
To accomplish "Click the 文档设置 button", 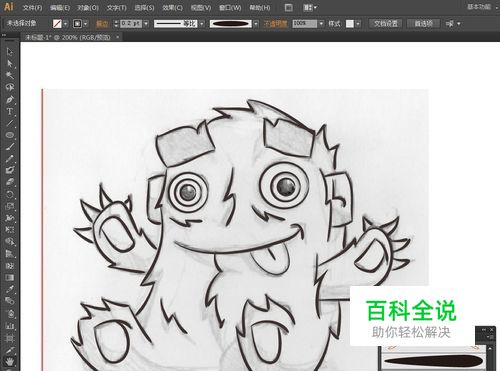I will coord(386,24).
